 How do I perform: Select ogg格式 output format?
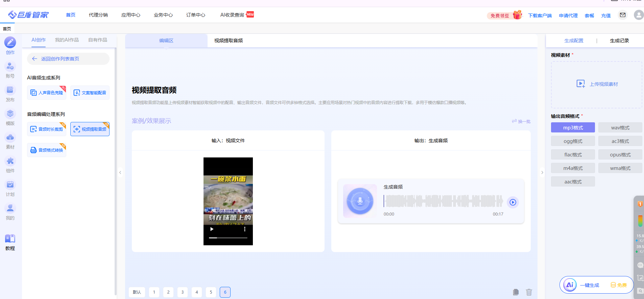(x=573, y=141)
